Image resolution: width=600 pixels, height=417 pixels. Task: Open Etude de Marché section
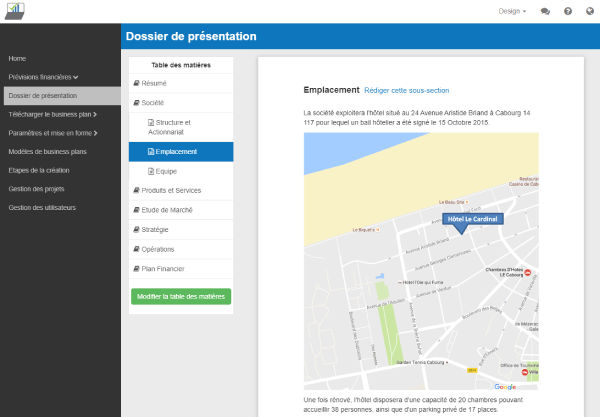pos(181,210)
